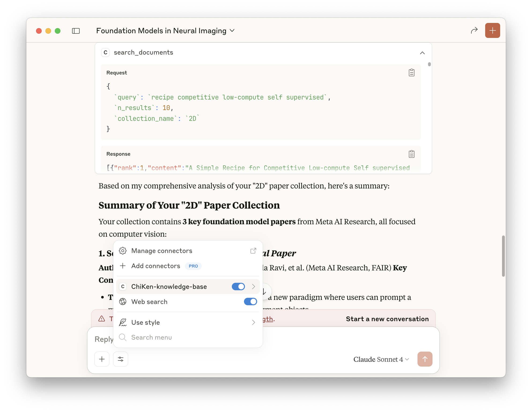Viewport: 532px width, 412px height.
Task: Click the tools settings sliders icon
Action: (x=121, y=359)
